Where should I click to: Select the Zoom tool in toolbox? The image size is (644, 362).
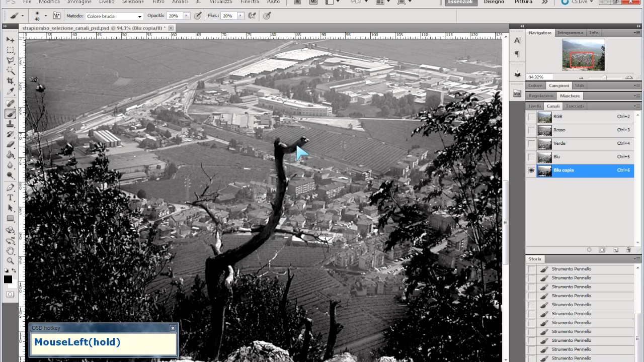point(10,261)
